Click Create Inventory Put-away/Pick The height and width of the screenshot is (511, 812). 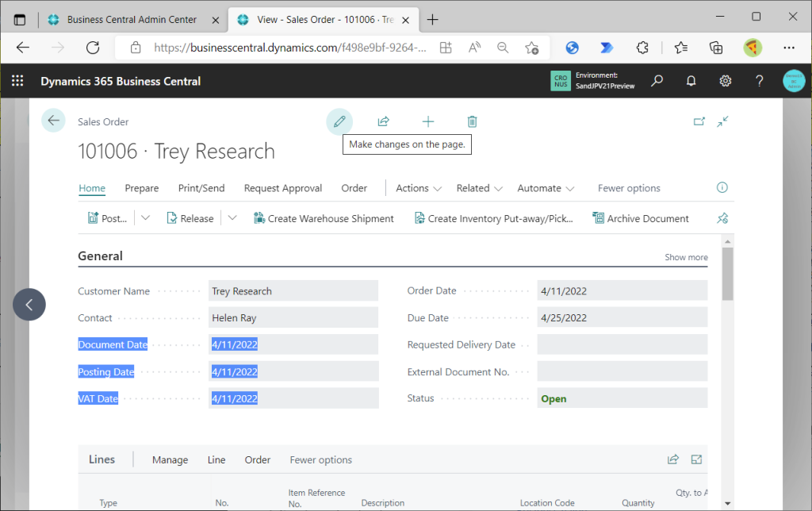coord(494,218)
